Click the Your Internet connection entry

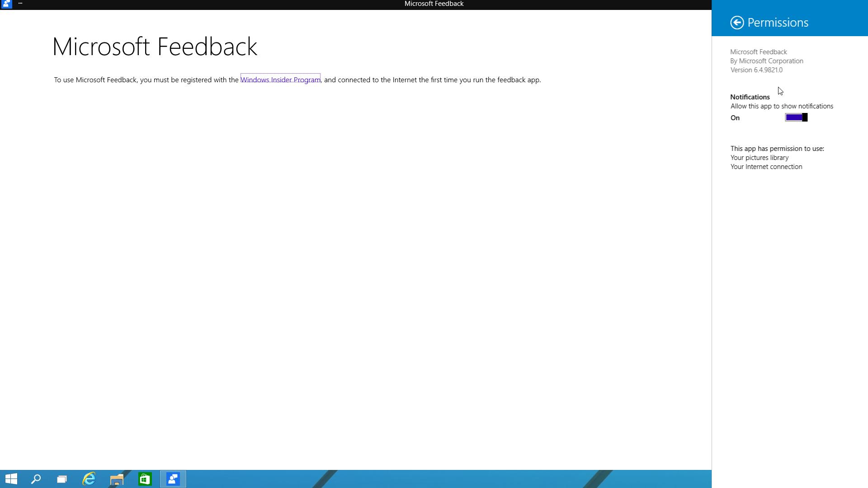766,167
